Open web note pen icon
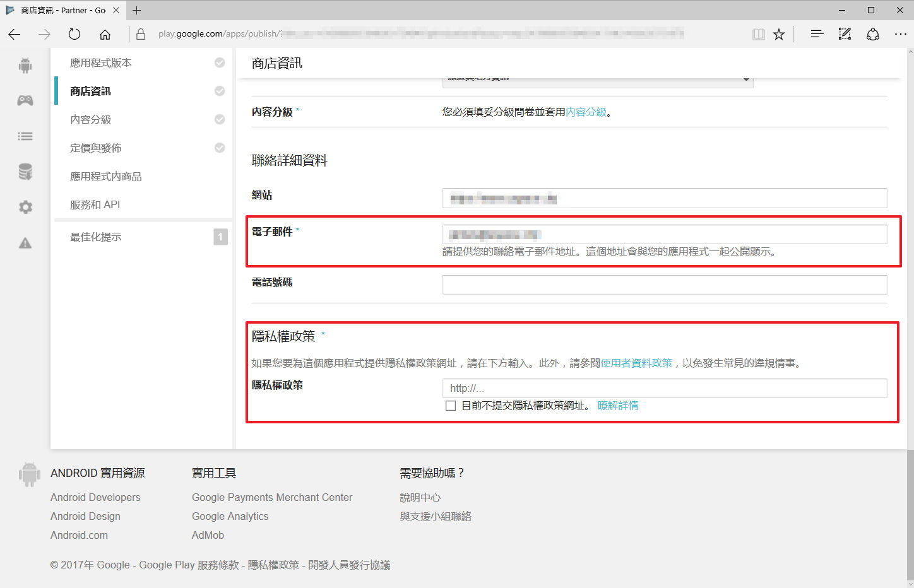The image size is (914, 588). 845,34
